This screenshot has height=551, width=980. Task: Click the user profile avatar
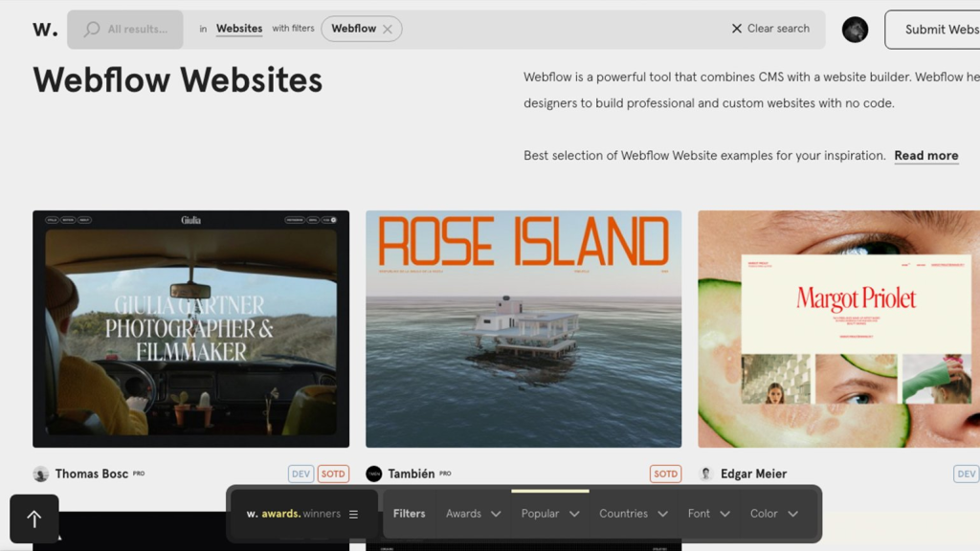click(855, 30)
